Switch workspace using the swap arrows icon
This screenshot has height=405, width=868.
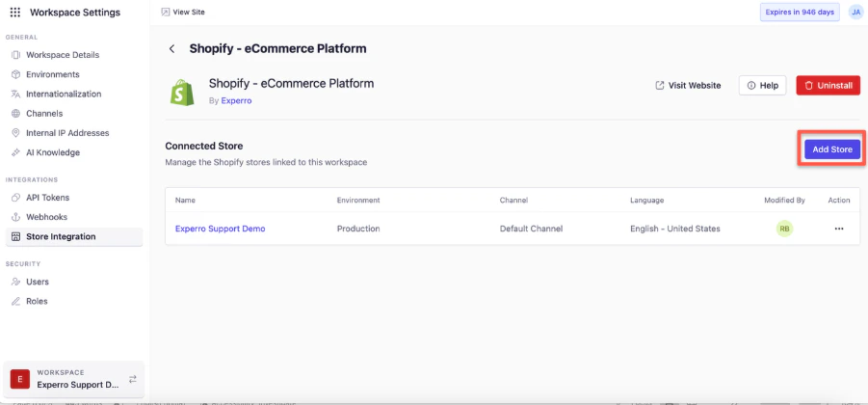(x=132, y=379)
